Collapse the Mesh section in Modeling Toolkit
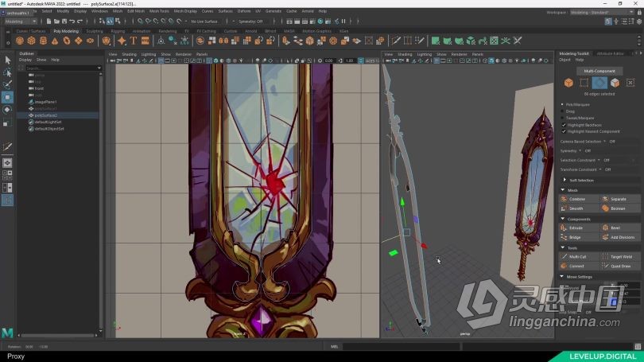Viewport: 644px width, 362px height. coord(563,190)
